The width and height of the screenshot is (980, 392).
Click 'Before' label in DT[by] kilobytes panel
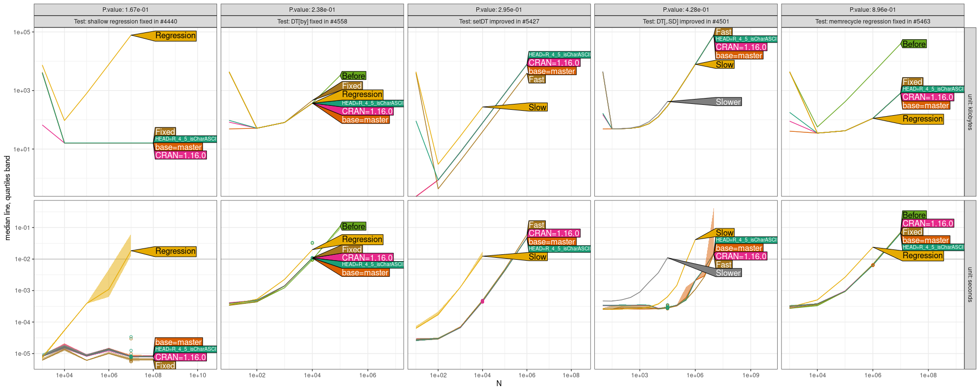(353, 76)
